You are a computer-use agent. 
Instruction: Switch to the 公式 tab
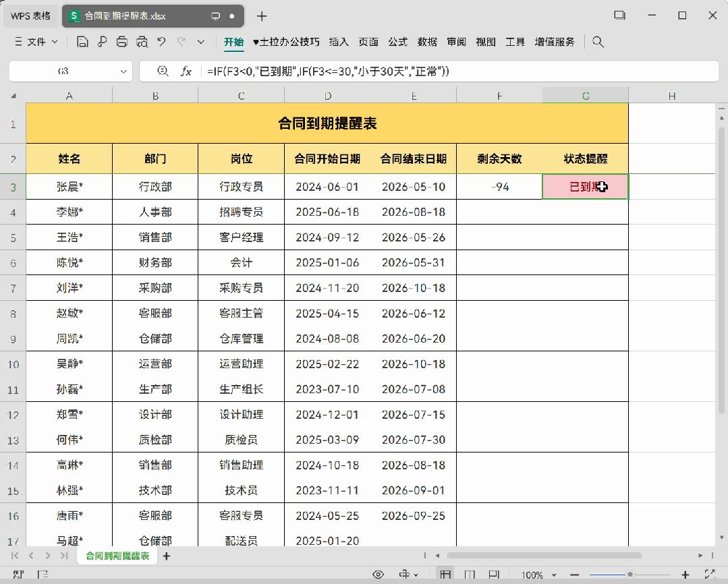click(x=397, y=42)
